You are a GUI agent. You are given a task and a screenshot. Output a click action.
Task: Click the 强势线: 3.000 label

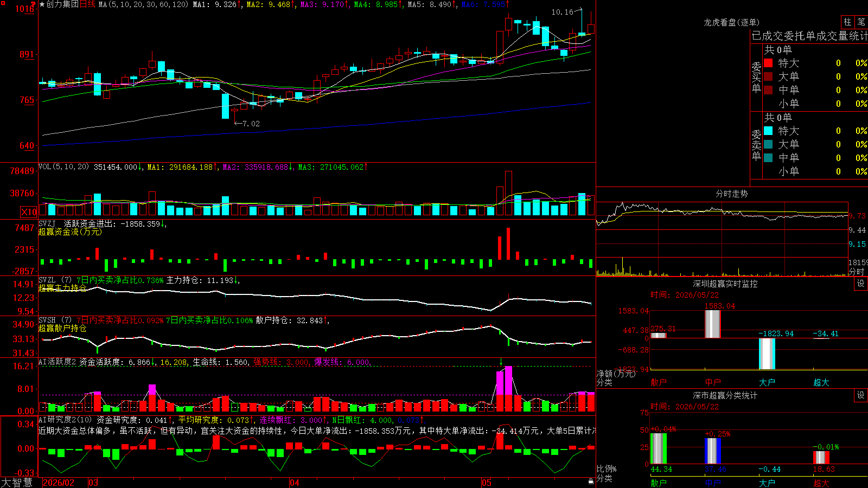coord(282,362)
